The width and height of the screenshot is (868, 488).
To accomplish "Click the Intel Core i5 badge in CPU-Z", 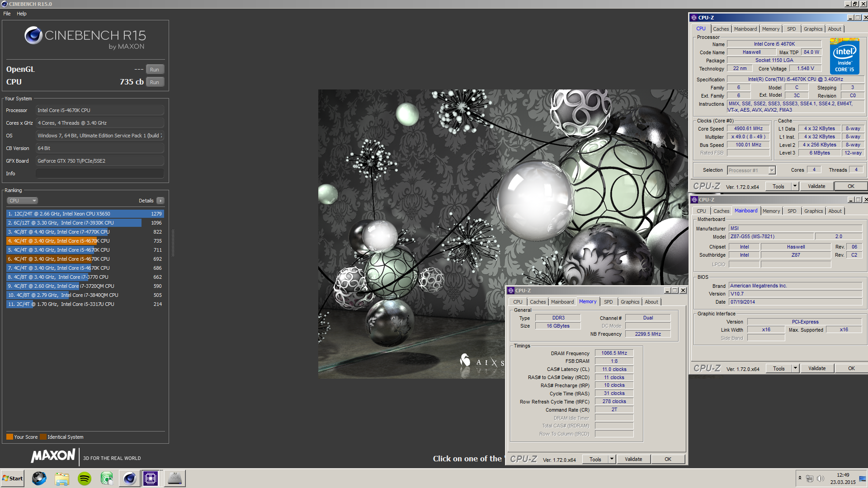I will tap(844, 57).
